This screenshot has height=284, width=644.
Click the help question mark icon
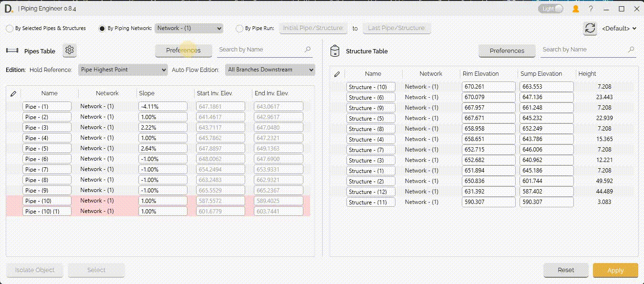click(591, 9)
